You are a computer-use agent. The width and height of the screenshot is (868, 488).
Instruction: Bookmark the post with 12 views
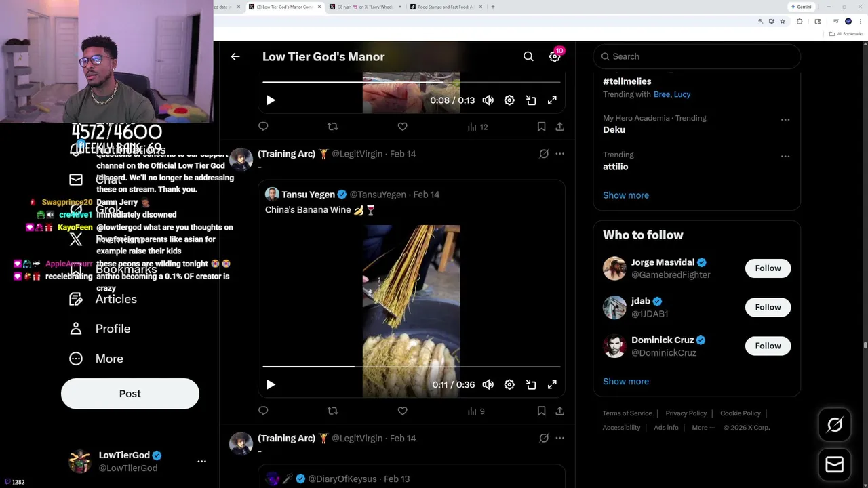click(541, 127)
